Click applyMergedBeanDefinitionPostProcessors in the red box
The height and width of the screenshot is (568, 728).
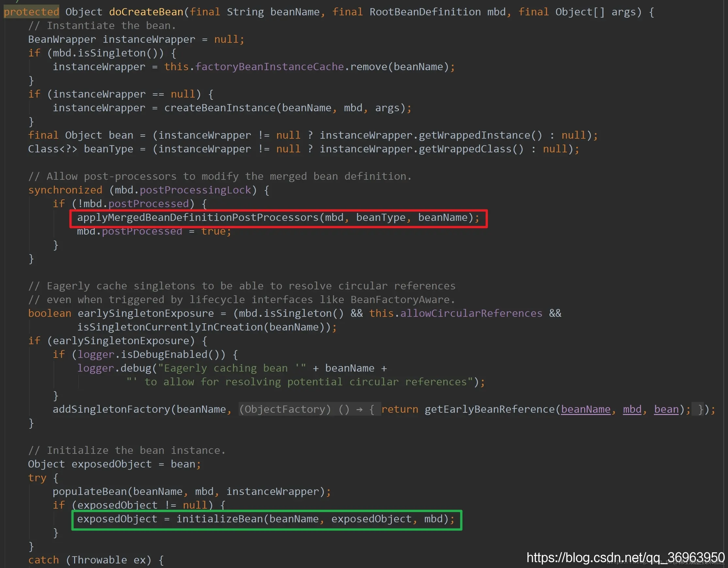[x=198, y=218]
